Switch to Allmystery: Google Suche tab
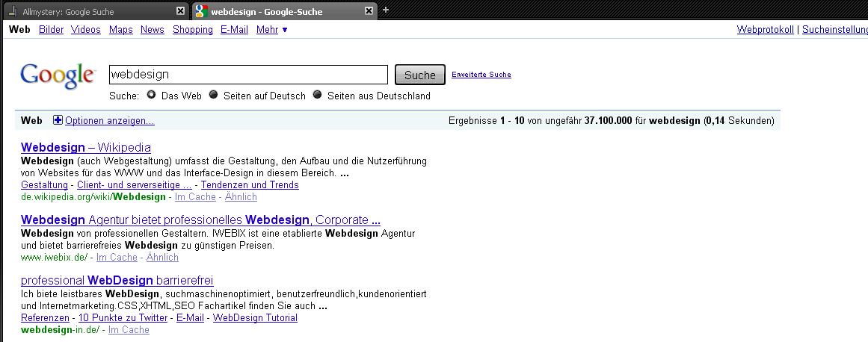The image size is (868, 342). tap(97, 11)
